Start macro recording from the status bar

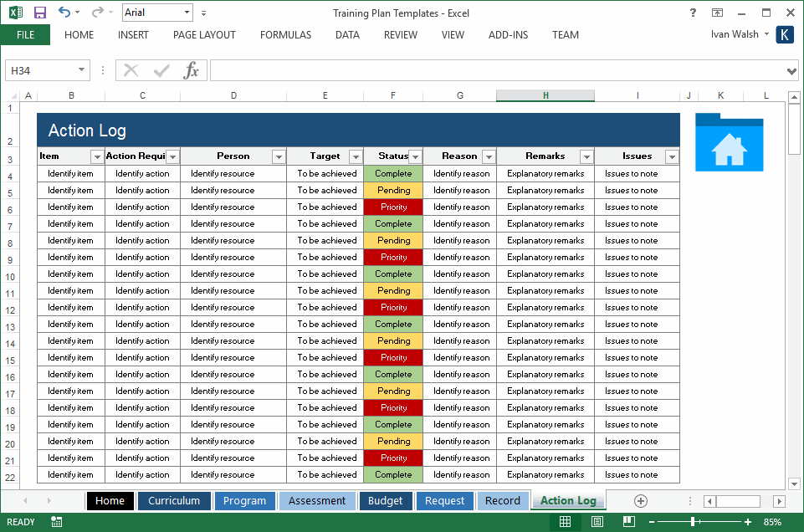(x=56, y=521)
